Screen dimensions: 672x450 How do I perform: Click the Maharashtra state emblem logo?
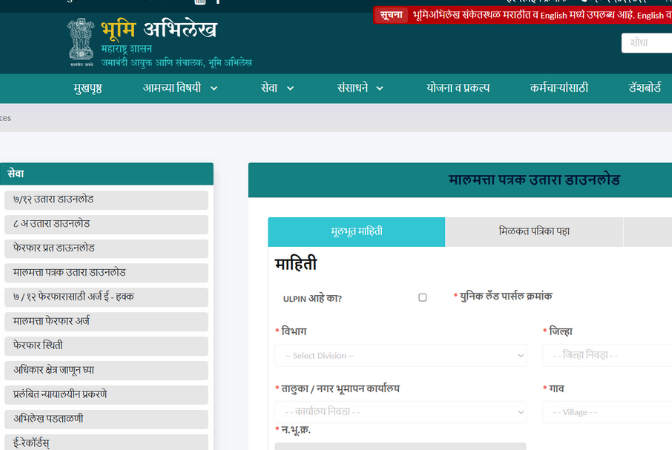click(x=81, y=41)
